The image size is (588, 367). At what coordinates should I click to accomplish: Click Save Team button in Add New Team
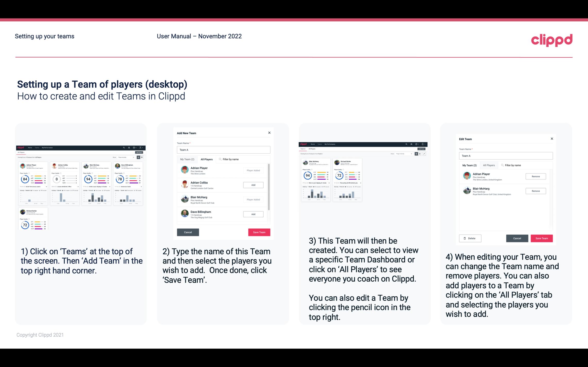click(259, 232)
